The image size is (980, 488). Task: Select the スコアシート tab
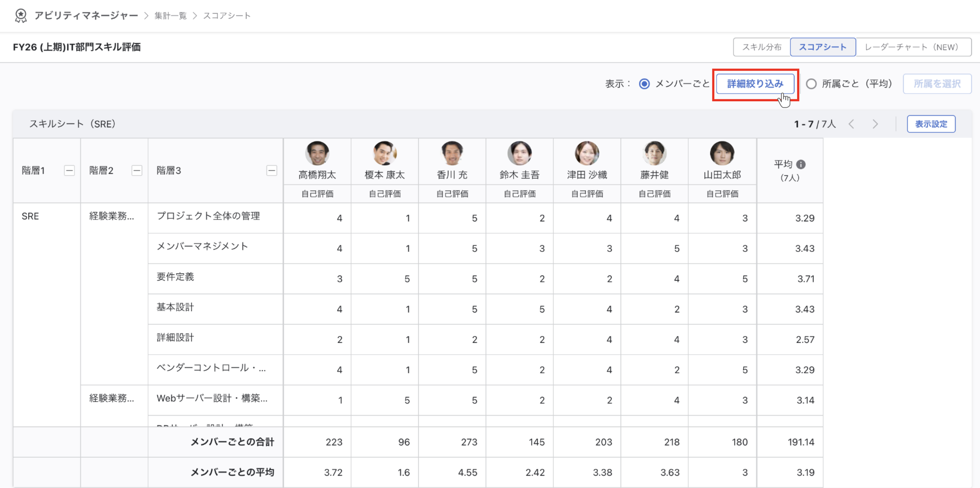[823, 47]
